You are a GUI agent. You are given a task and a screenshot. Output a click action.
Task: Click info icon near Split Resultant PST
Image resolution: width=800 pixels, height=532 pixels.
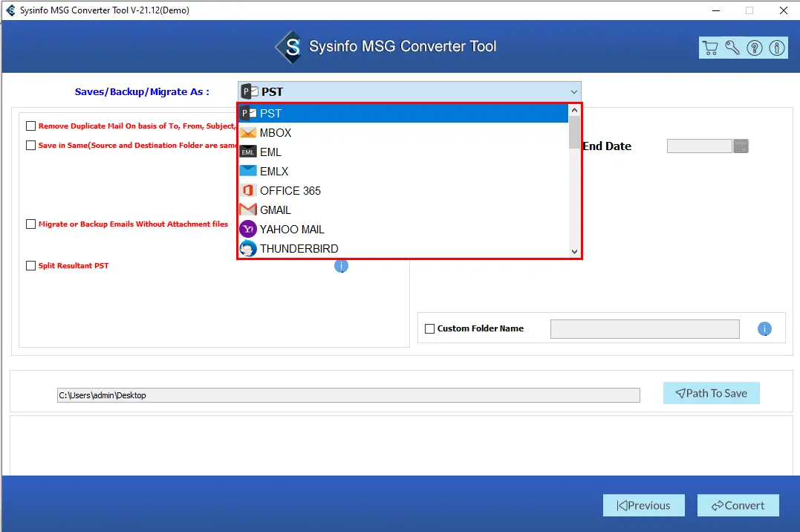tap(341, 266)
